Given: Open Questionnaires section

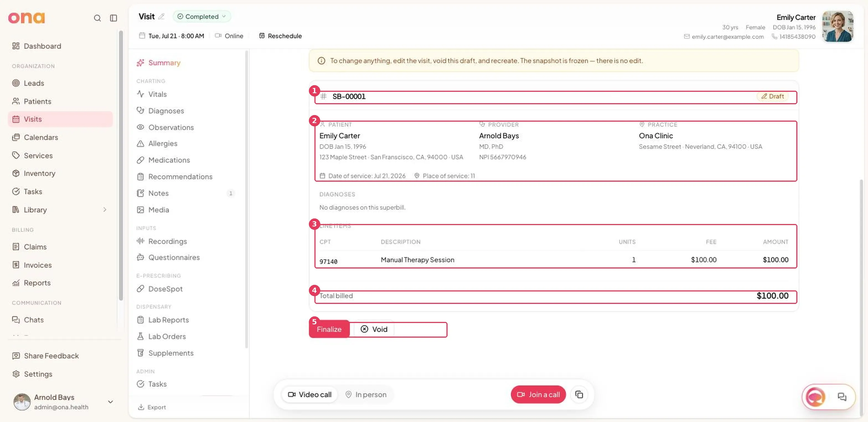Looking at the screenshot, I should coord(168,257).
